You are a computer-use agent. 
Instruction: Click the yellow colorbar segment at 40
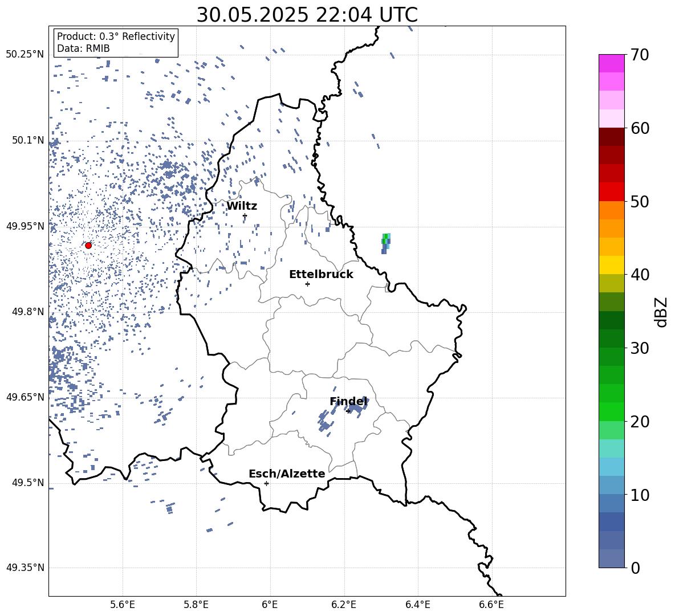[611, 265]
